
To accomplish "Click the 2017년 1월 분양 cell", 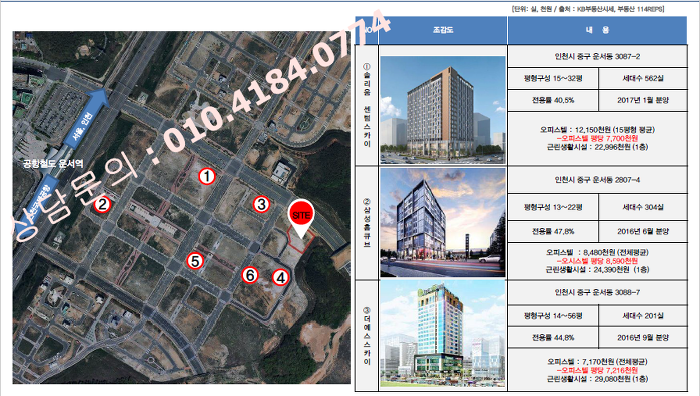I will pos(643,100).
